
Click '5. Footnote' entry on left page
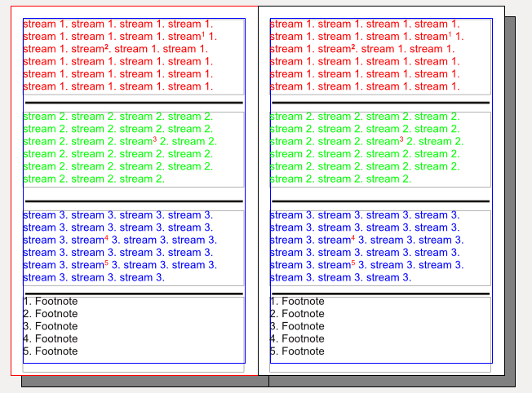51,351
